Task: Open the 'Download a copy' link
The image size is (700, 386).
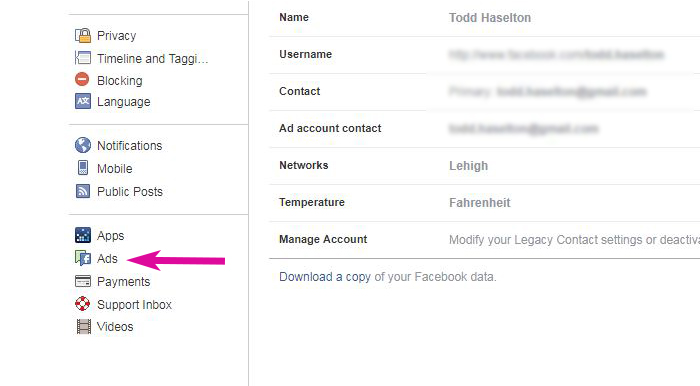Action: pyautogui.click(x=325, y=277)
